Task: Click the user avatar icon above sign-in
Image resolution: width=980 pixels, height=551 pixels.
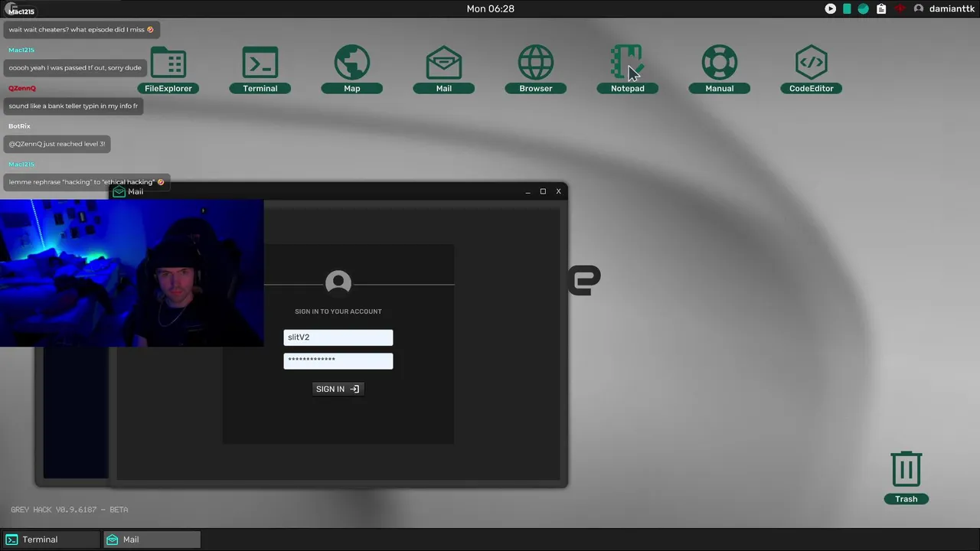Action: coord(338,283)
